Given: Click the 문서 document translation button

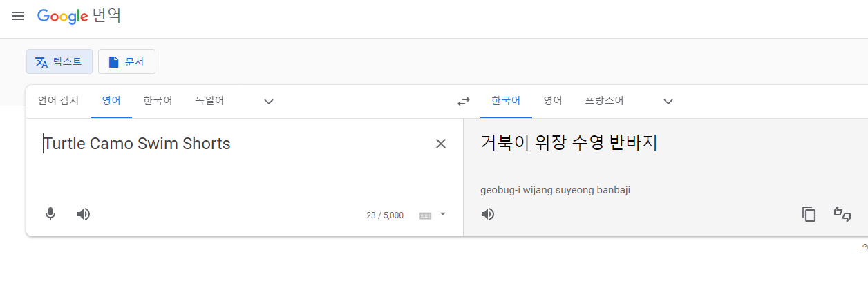Looking at the screenshot, I should click(126, 61).
